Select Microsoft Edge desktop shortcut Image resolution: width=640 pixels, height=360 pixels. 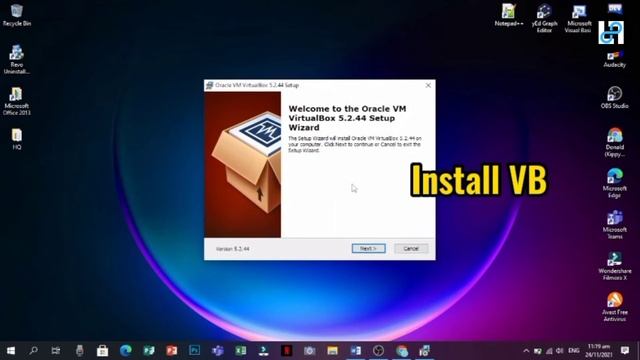coord(615,183)
